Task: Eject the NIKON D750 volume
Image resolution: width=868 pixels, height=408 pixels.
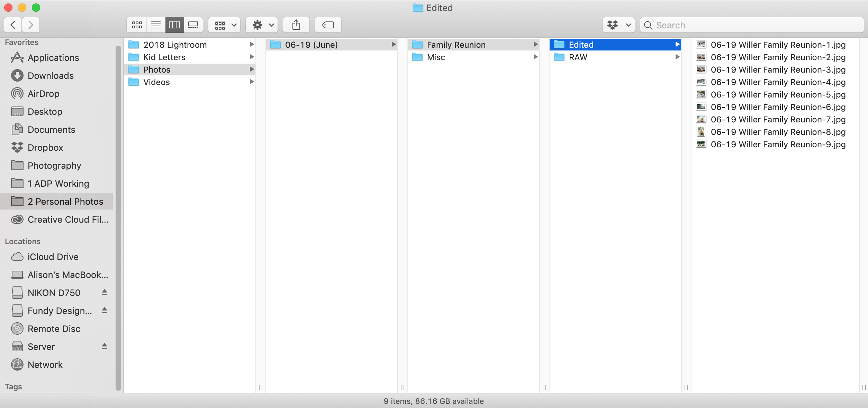Action: [x=105, y=293]
